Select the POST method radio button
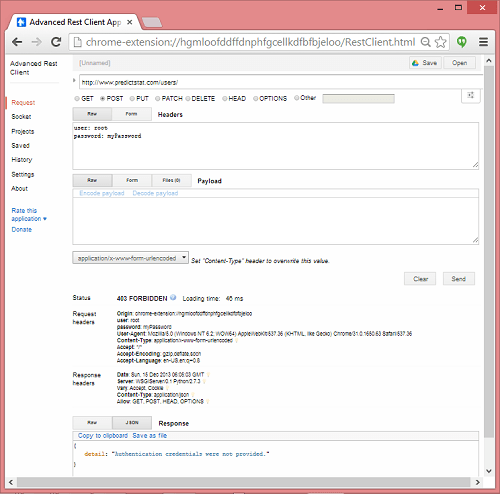The width and height of the screenshot is (500, 494). pyautogui.click(x=103, y=99)
